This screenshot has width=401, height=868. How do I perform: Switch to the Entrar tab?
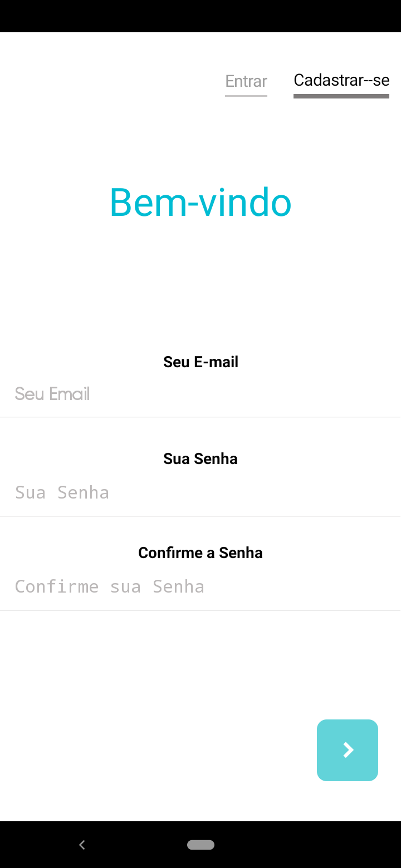(x=246, y=81)
